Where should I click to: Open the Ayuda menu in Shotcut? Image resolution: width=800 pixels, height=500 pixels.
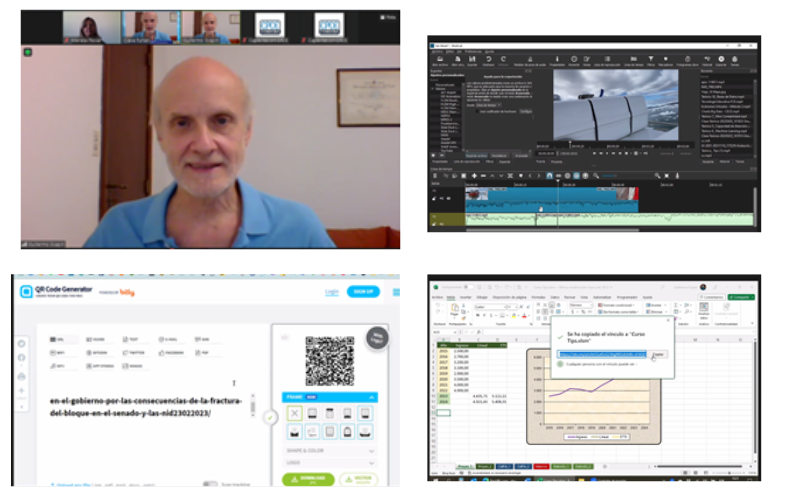(490, 52)
